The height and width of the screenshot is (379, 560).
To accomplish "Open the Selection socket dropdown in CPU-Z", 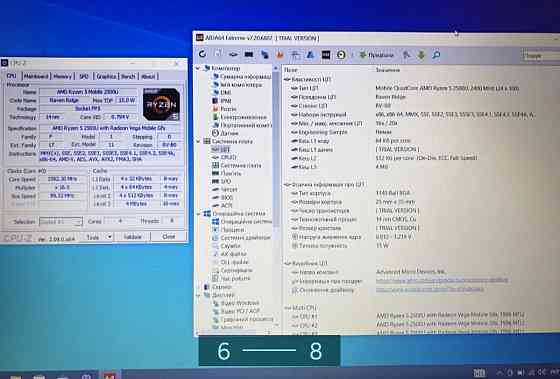I will pyautogui.click(x=61, y=222).
